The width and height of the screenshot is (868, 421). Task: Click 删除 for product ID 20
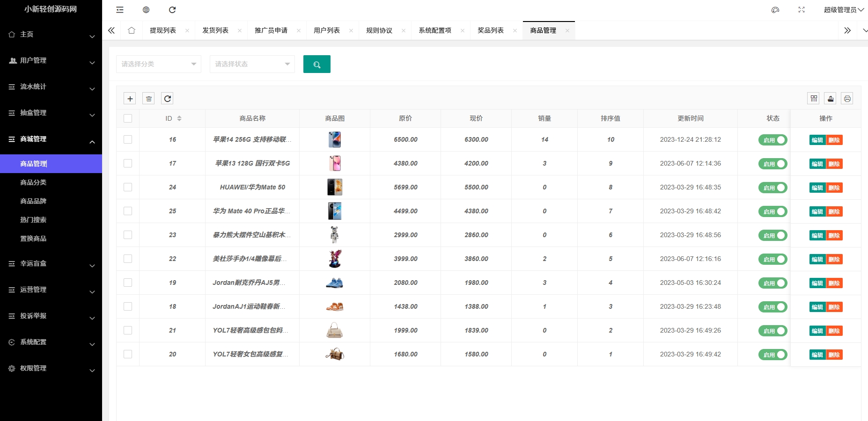834,355
